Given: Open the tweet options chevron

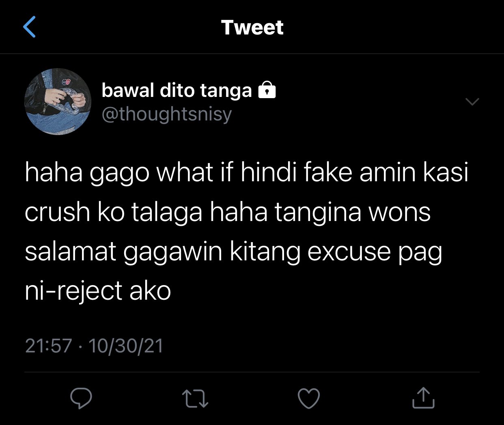Looking at the screenshot, I should [x=472, y=102].
